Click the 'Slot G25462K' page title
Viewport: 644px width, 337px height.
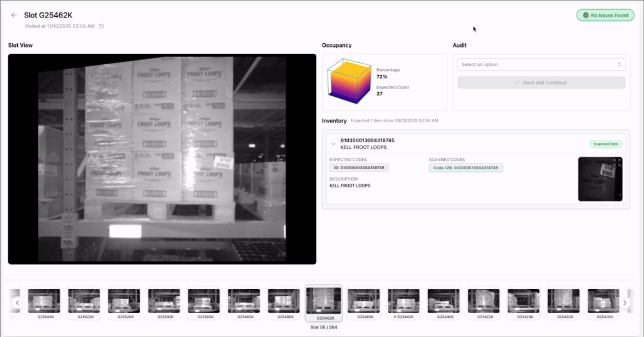48,15
